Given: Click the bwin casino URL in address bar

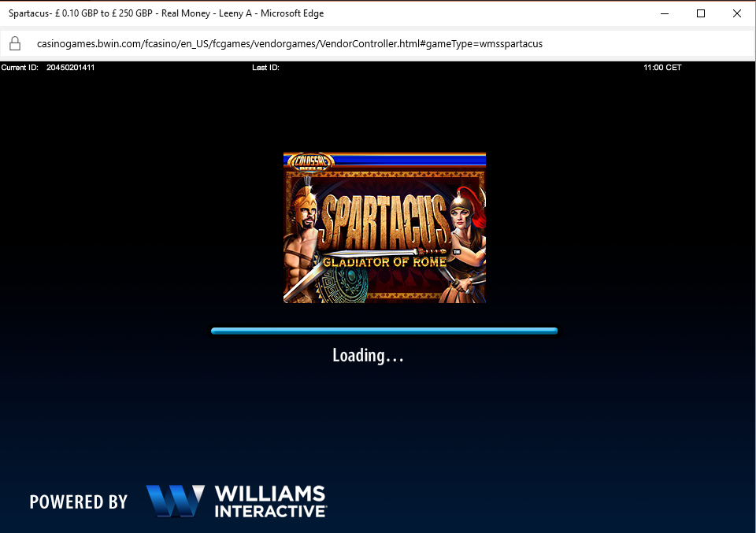Looking at the screenshot, I should (290, 44).
